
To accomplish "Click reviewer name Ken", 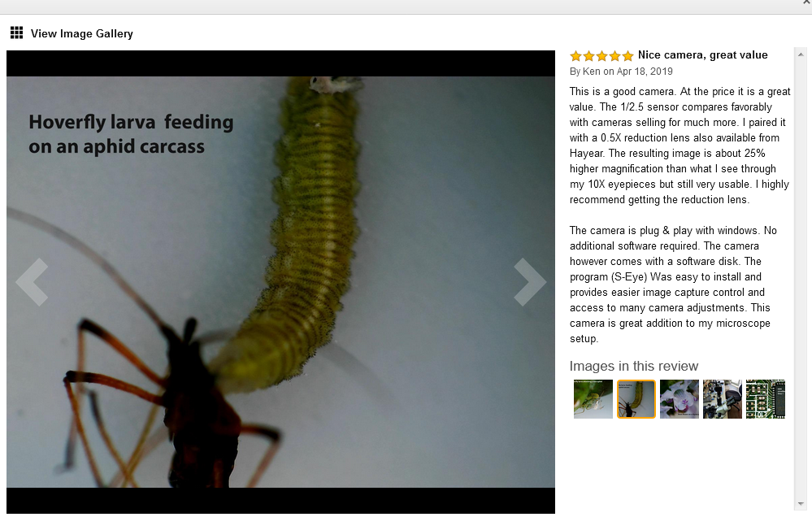I will pos(592,72).
